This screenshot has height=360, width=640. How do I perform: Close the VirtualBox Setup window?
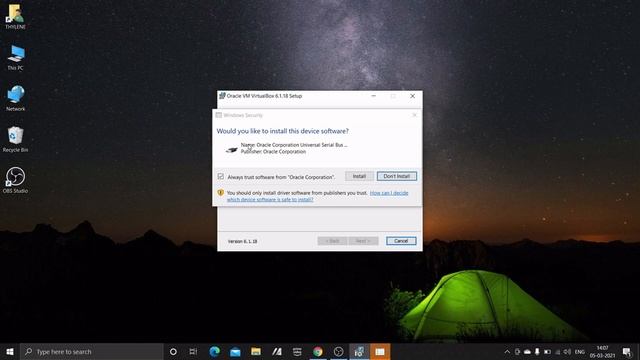[x=412, y=96]
